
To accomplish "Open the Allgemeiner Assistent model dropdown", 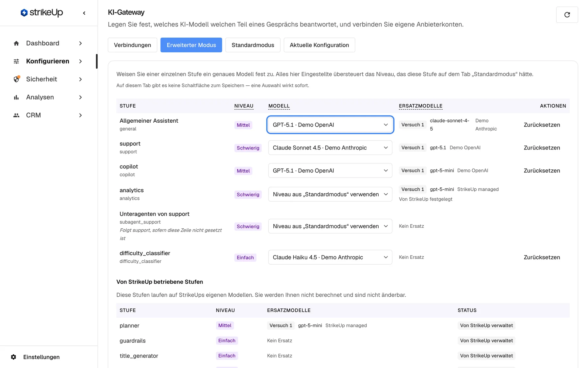I will [330, 125].
